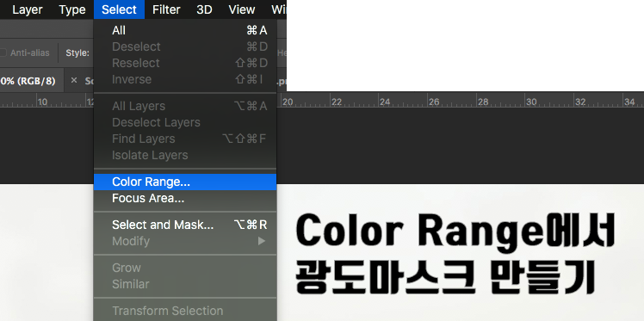Toggle the Anti-alias checkbox
644x321 pixels.
pyautogui.click(x=3, y=53)
